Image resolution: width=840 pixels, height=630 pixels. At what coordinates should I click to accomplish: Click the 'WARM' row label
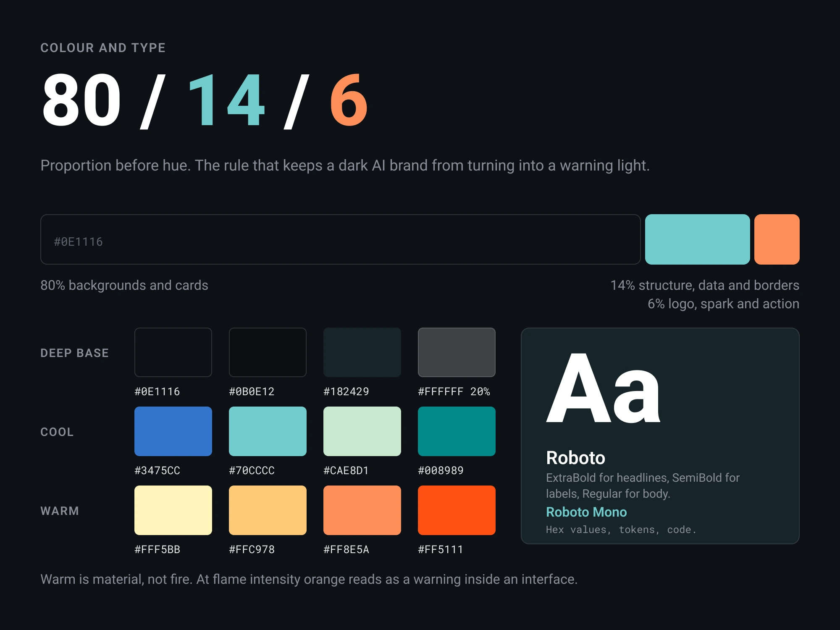coord(60,511)
